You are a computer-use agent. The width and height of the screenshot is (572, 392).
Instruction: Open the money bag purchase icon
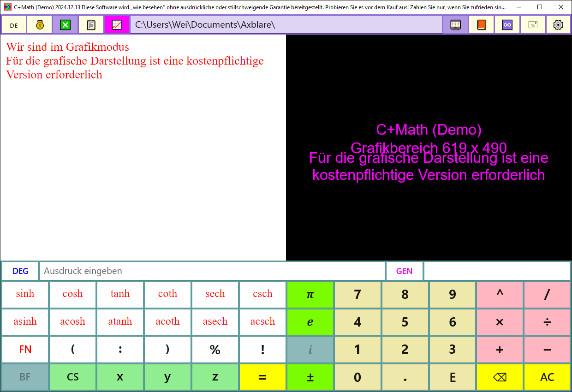[40, 25]
